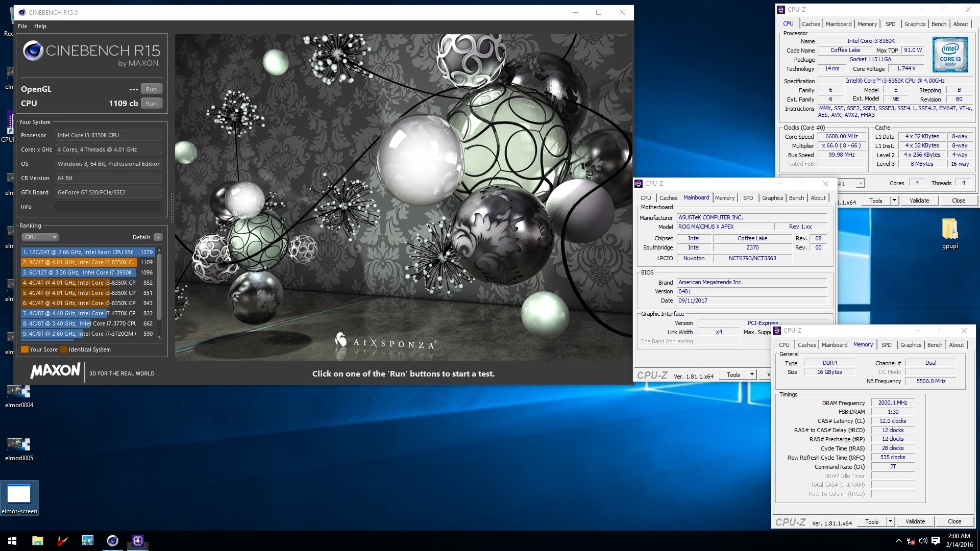The height and width of the screenshot is (551, 980).
Task: Select the elmor-screen desktop icon
Action: point(19,498)
